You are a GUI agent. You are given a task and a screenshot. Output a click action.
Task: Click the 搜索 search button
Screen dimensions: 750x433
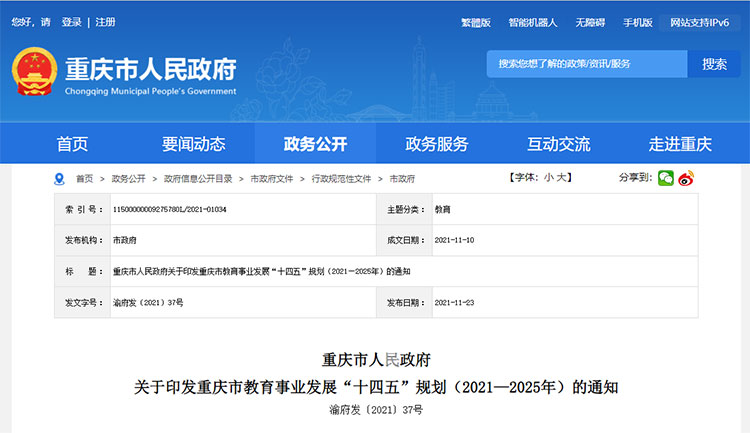click(x=714, y=64)
